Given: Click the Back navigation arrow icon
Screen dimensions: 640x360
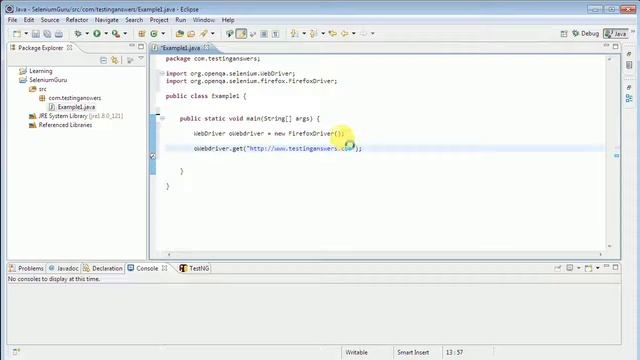Looking at the screenshot, I should [x=345, y=34].
